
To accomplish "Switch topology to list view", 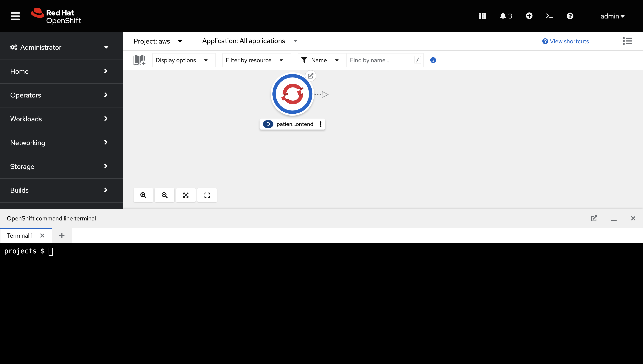I will click(x=627, y=41).
